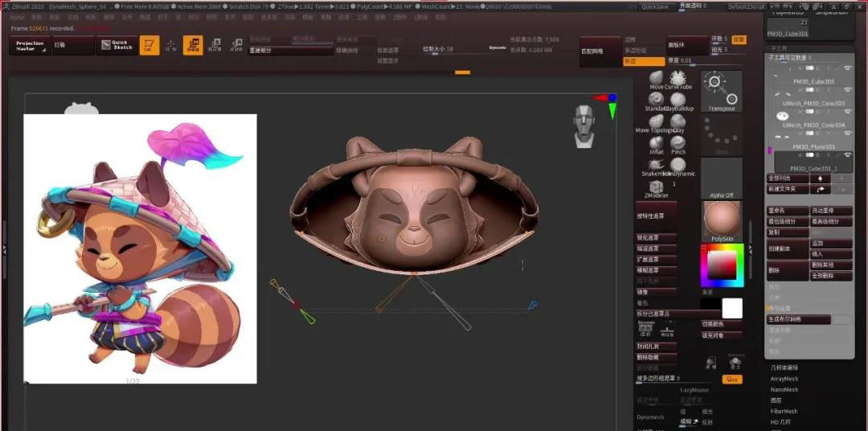This screenshot has height=431, width=868.
Task: Toggle the orange Move gizmo icon
Action: tap(193, 45)
